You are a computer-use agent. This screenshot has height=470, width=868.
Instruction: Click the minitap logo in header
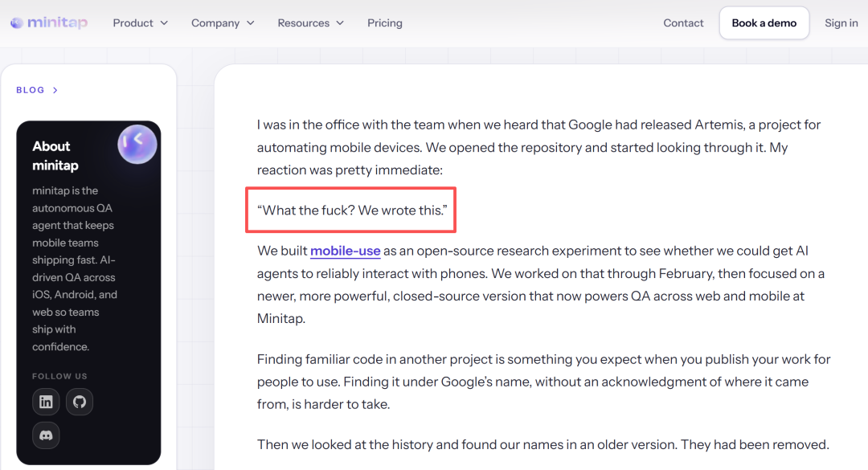49,22
